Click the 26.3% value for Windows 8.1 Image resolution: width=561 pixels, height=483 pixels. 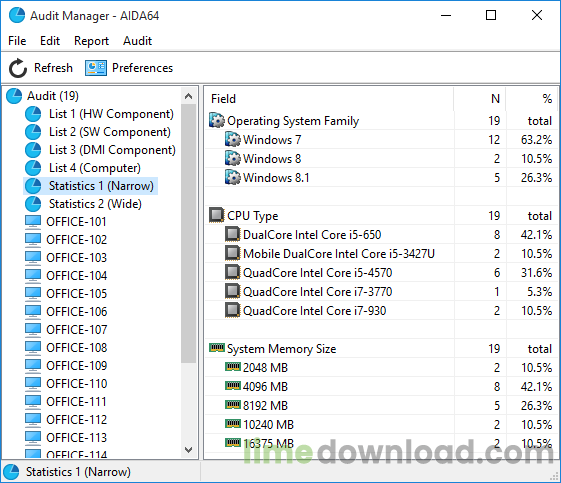point(536,177)
